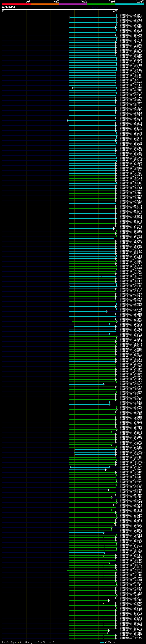Select the UniRef100_A2ZA38 label
The width and height of the screenshot is (146, 644).
pyautogui.click(x=131, y=301)
